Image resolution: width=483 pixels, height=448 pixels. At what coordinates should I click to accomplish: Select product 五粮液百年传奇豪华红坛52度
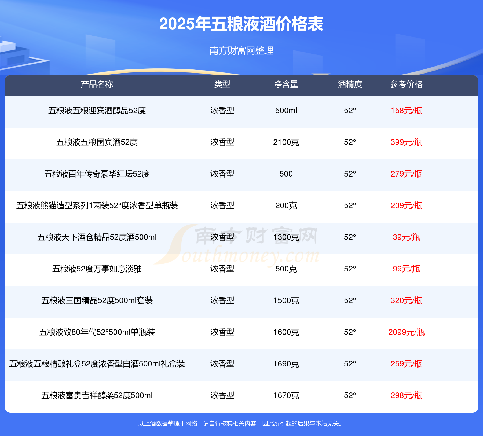pyautogui.click(x=97, y=174)
